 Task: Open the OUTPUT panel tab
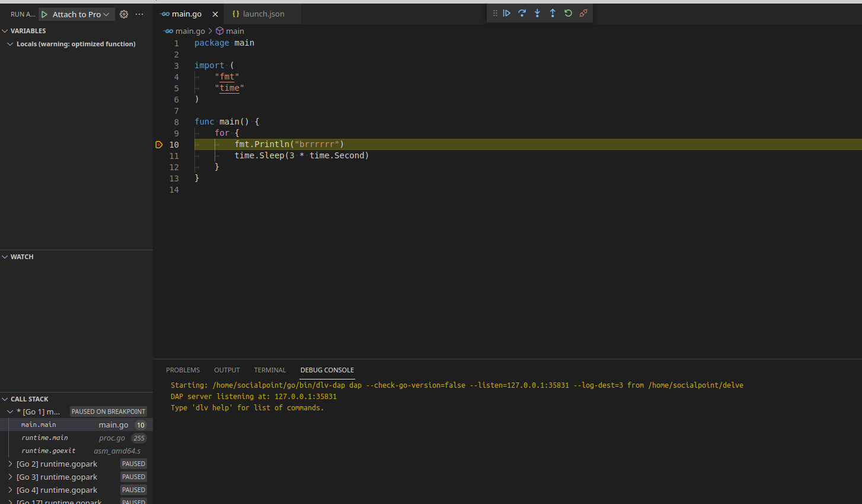tap(227, 370)
